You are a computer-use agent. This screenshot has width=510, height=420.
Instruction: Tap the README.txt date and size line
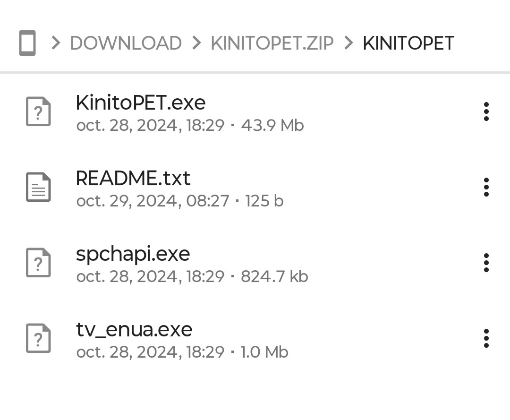pyautogui.click(x=179, y=201)
